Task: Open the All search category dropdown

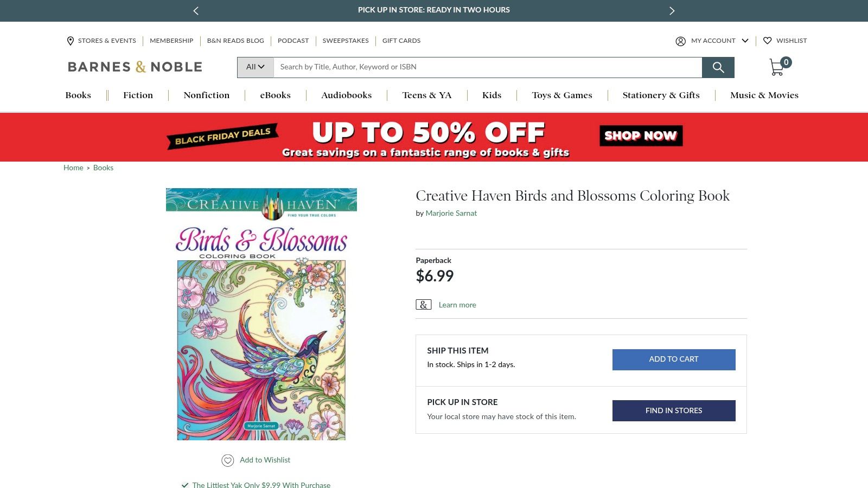Action: [x=255, y=67]
